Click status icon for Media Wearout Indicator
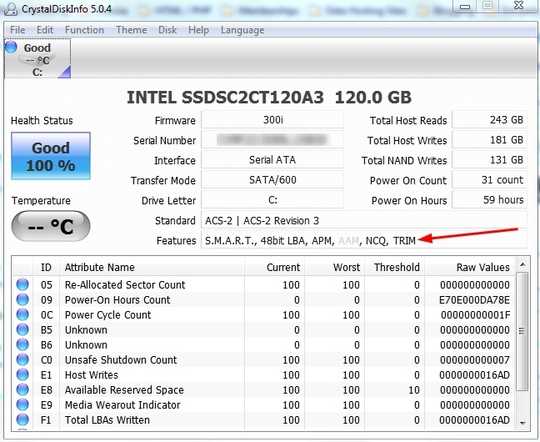Image resolution: width=540 pixels, height=442 pixels. coord(22,405)
